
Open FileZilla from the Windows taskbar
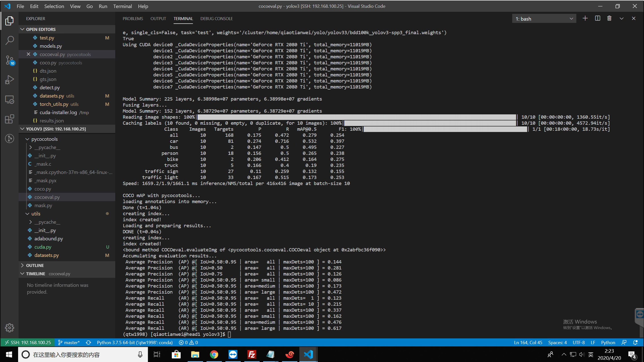coord(252,354)
